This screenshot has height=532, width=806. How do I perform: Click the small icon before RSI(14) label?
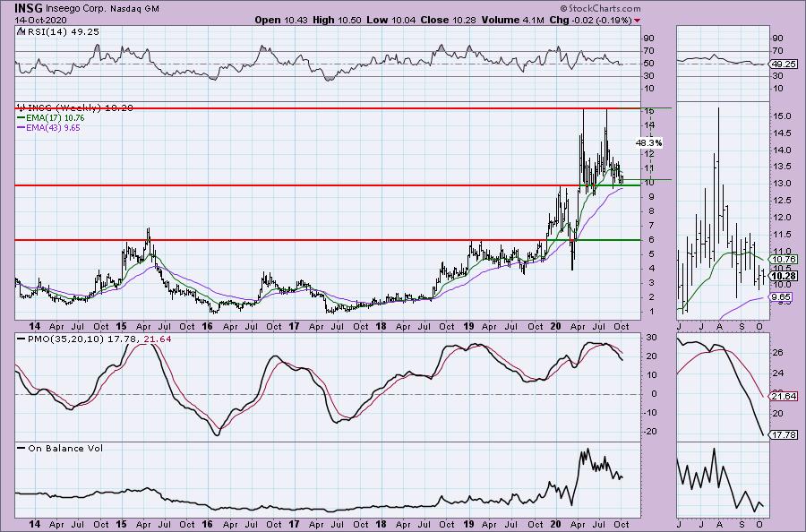pyautogui.click(x=20, y=31)
